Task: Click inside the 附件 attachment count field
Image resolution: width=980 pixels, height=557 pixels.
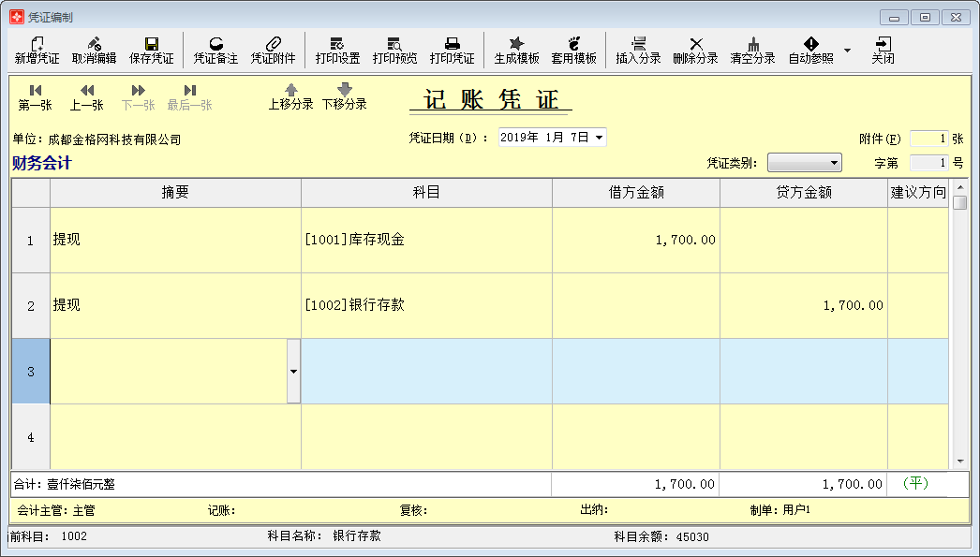Action: (928, 138)
